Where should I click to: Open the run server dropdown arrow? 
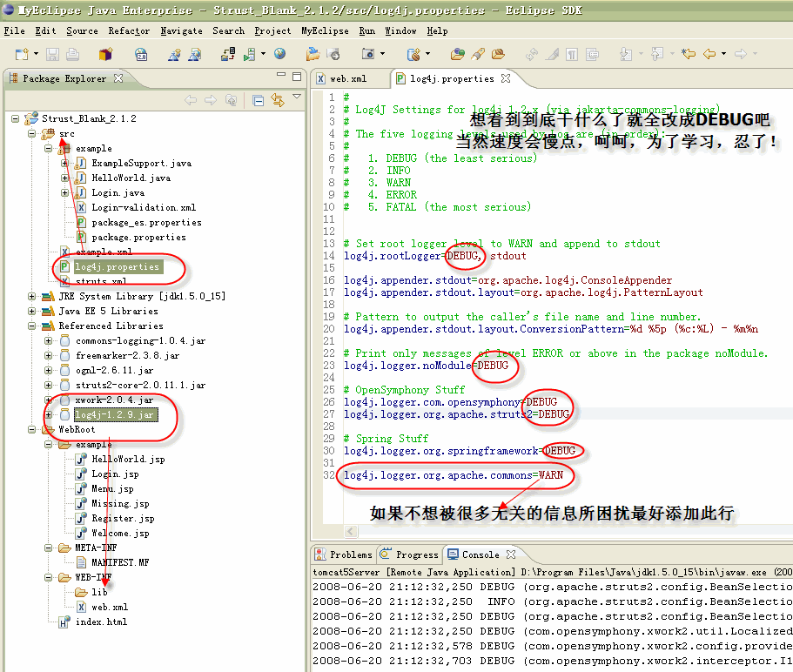pyautogui.click(x=263, y=54)
